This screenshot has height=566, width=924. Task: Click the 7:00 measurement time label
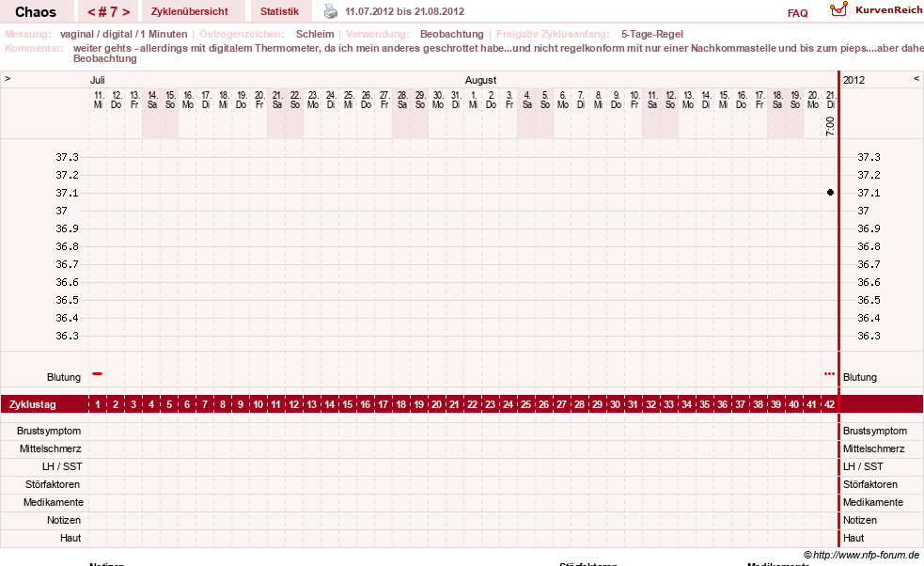click(830, 126)
